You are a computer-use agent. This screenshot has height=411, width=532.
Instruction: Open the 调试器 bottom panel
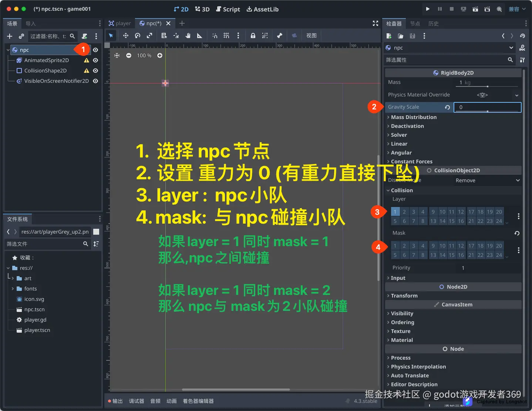pos(137,401)
